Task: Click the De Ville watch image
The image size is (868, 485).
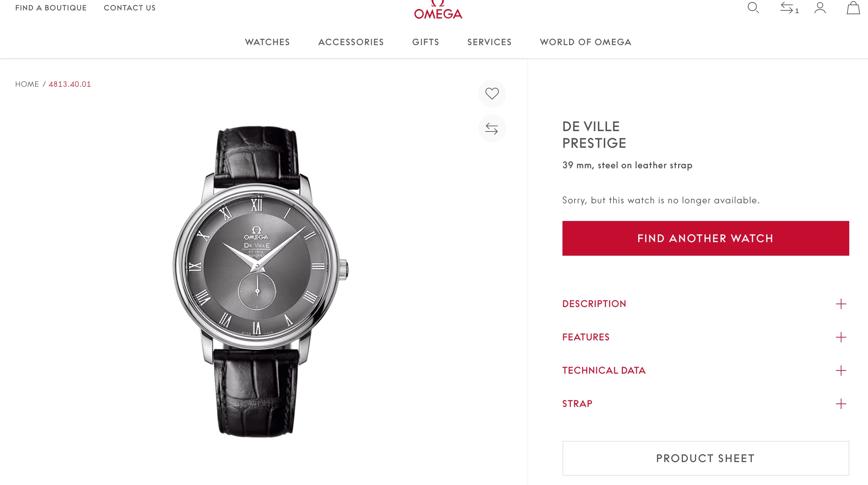Action: (x=260, y=281)
